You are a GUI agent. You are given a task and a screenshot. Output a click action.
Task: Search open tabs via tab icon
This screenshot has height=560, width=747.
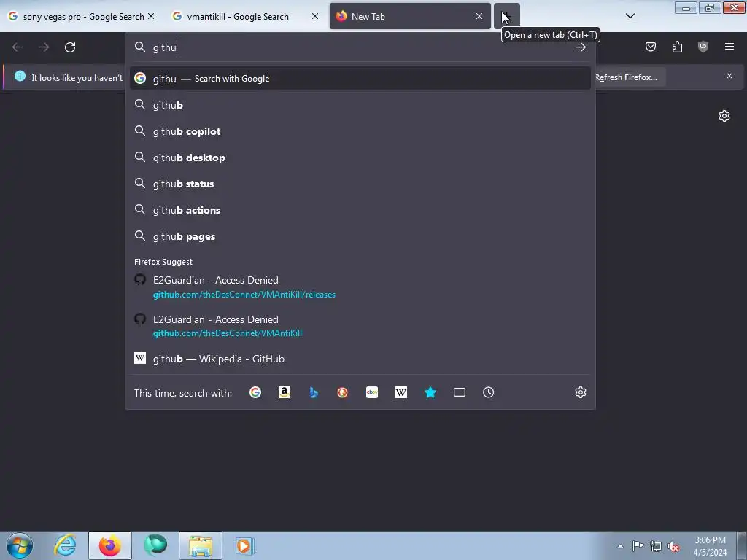[x=460, y=392]
